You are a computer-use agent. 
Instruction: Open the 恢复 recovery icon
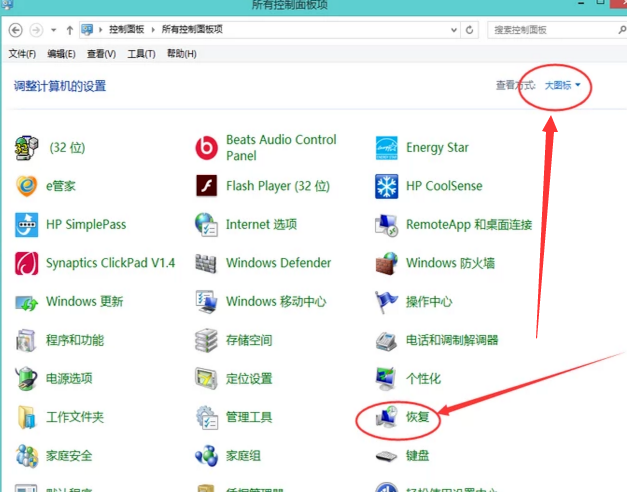coord(387,416)
